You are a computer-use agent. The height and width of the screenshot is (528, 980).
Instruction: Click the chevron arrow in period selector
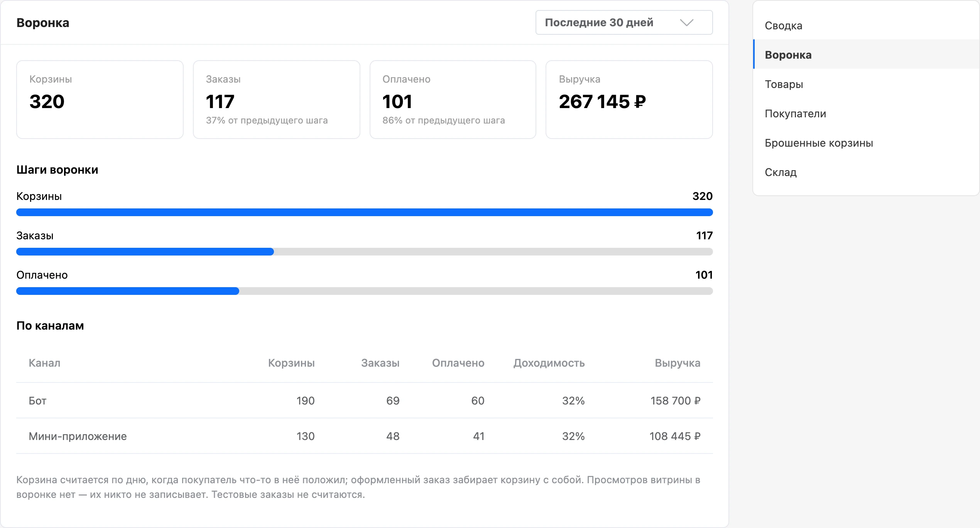pos(686,23)
